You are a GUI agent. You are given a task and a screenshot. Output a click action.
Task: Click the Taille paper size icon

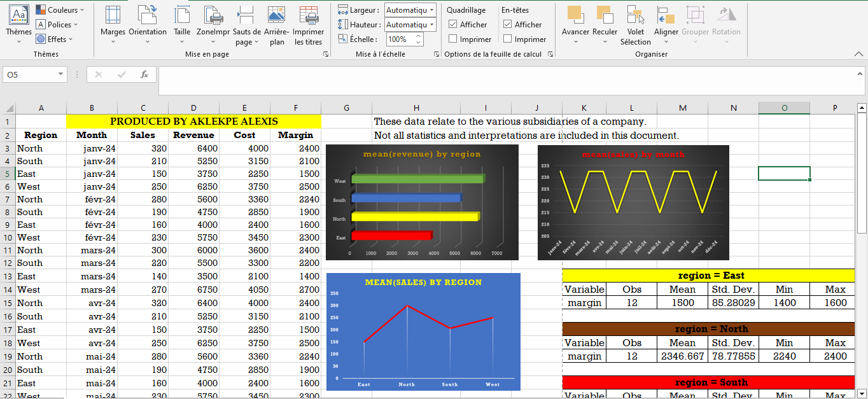[182, 15]
